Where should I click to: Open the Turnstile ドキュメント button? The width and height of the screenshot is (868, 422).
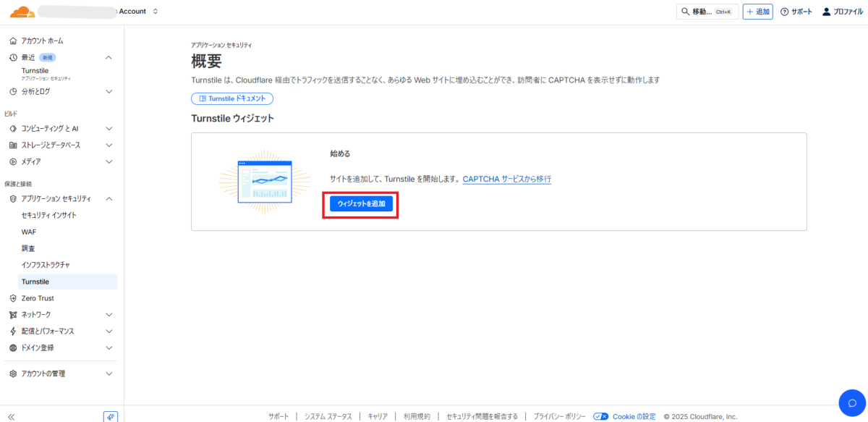(x=231, y=98)
